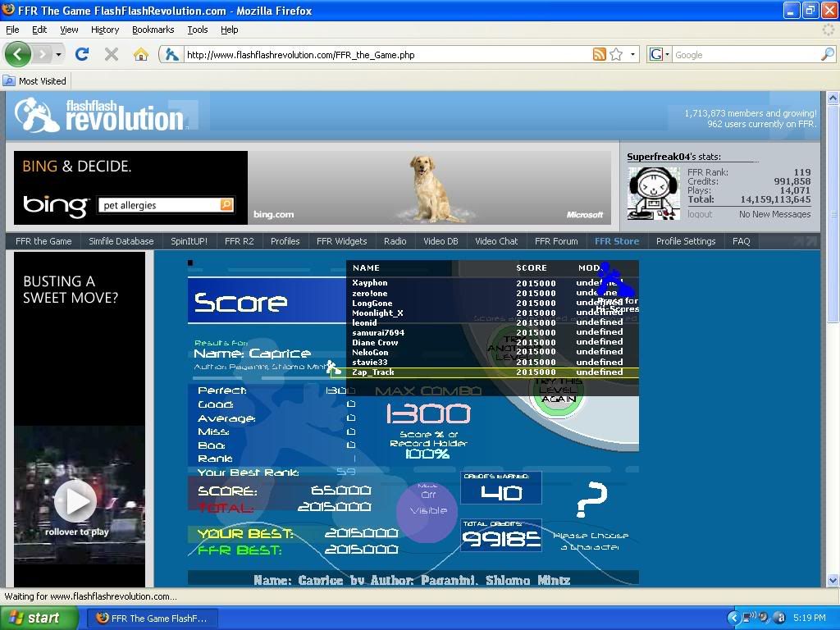Image resolution: width=840 pixels, height=630 pixels.
Task: Open the Google search engine selector
Action: point(659,55)
